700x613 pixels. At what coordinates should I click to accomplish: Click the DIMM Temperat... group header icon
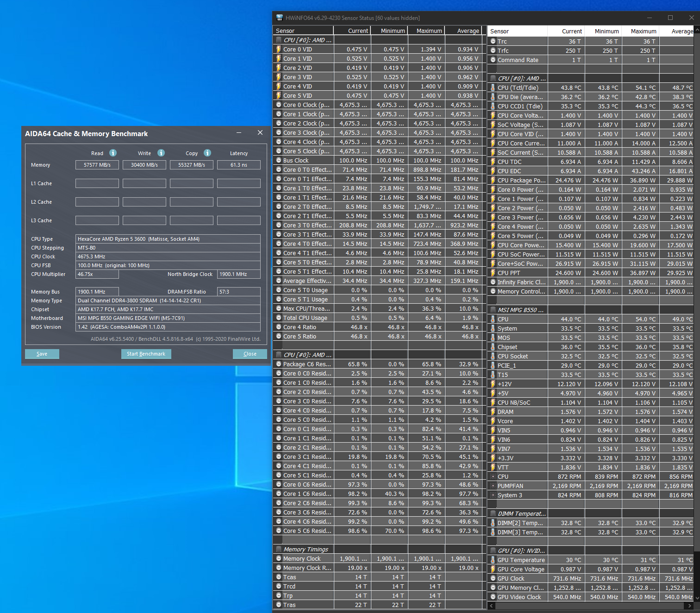click(493, 513)
